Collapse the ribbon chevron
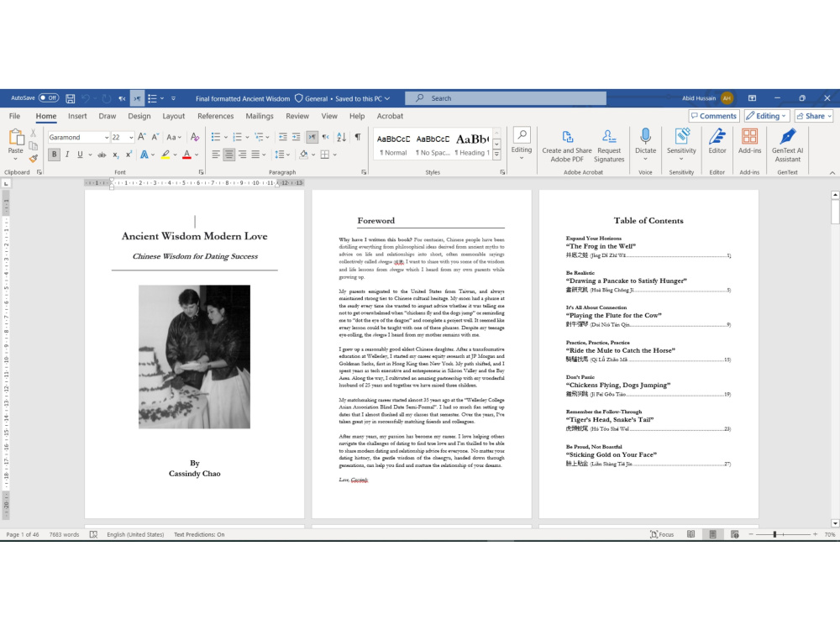 click(832, 173)
